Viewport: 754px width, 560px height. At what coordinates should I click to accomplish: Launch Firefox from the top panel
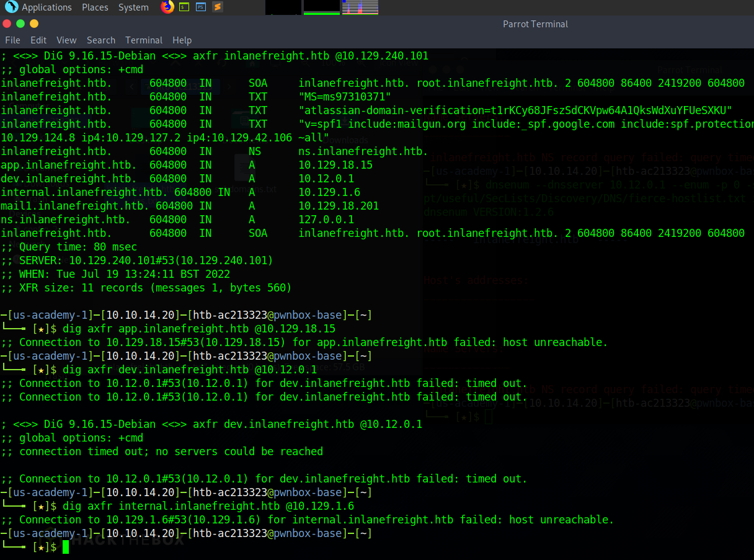167,7
